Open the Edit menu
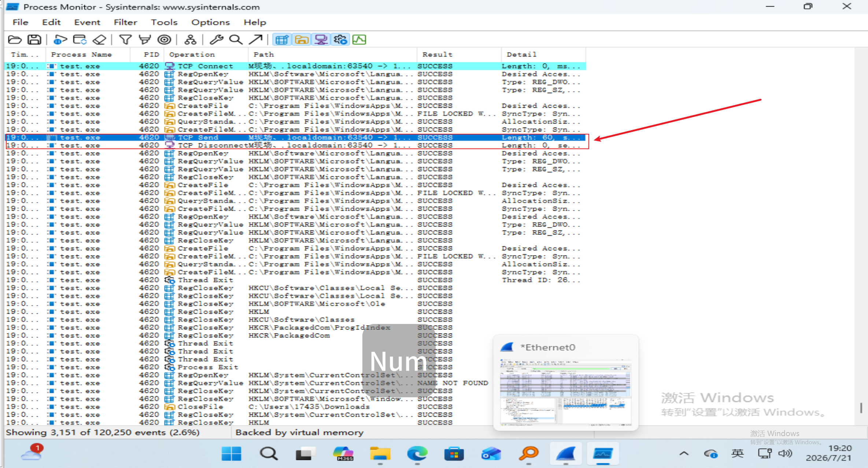 tap(51, 22)
